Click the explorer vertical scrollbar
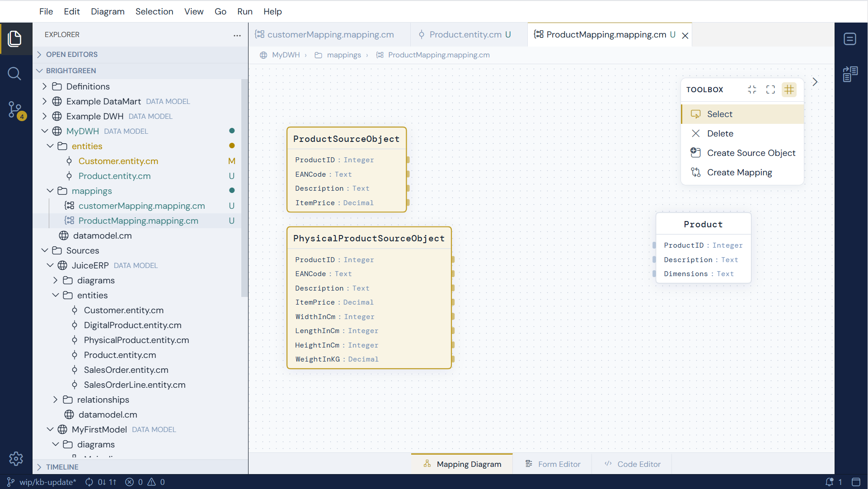 pos(244,188)
